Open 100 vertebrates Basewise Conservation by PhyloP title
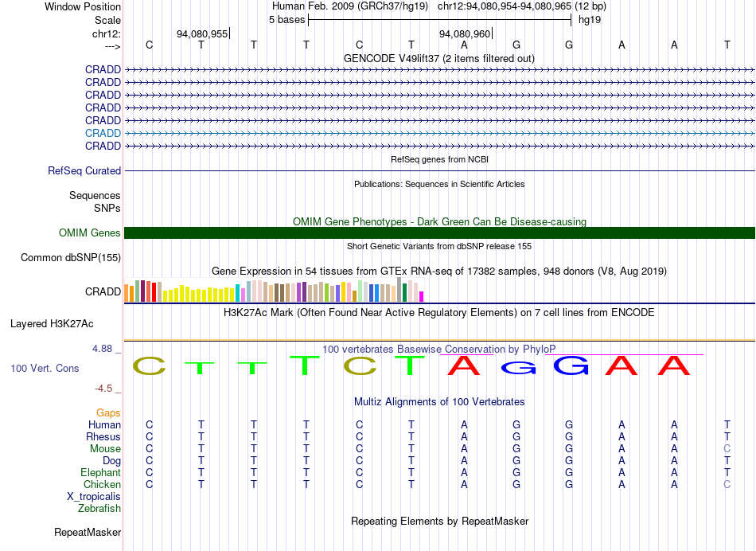The image size is (756, 551). click(x=439, y=349)
